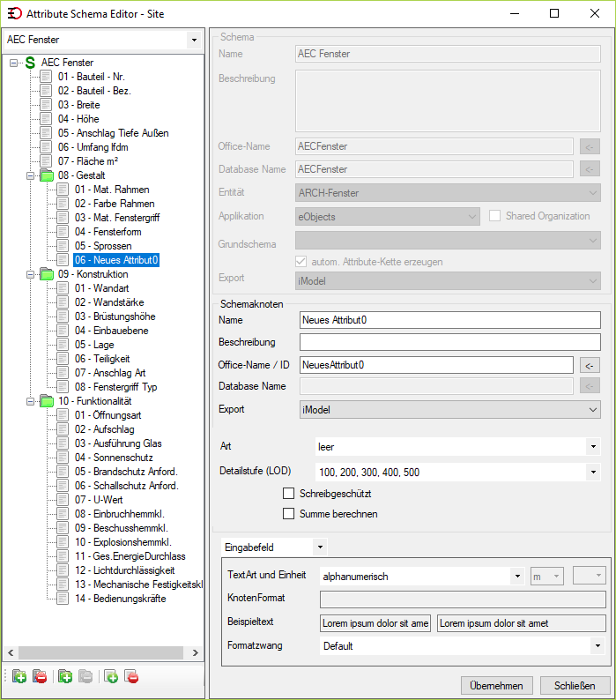Tick the Summe berechnen checkbox
Image resolution: width=616 pixels, height=700 pixels.
[x=289, y=514]
